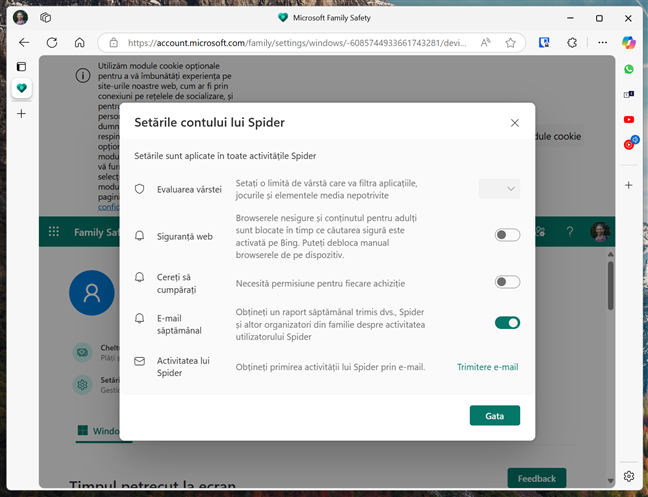
Task: Click the Siguranță web bell icon
Action: (140, 236)
